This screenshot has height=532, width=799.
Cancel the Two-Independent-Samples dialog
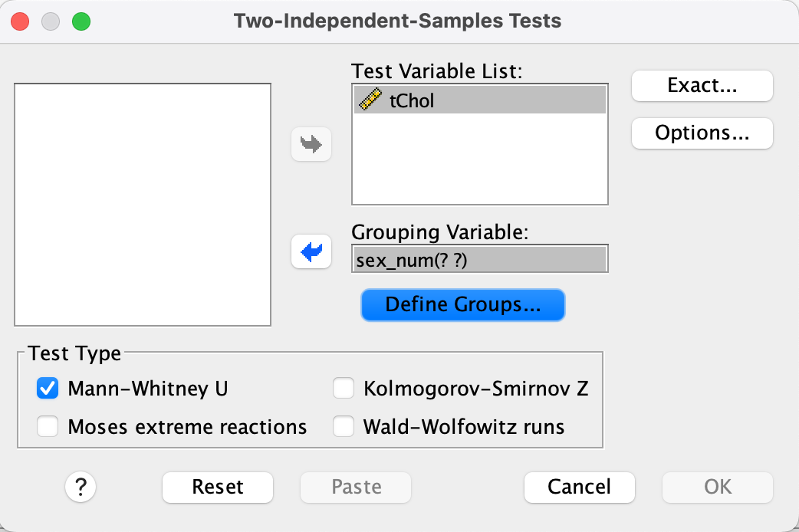(x=579, y=486)
